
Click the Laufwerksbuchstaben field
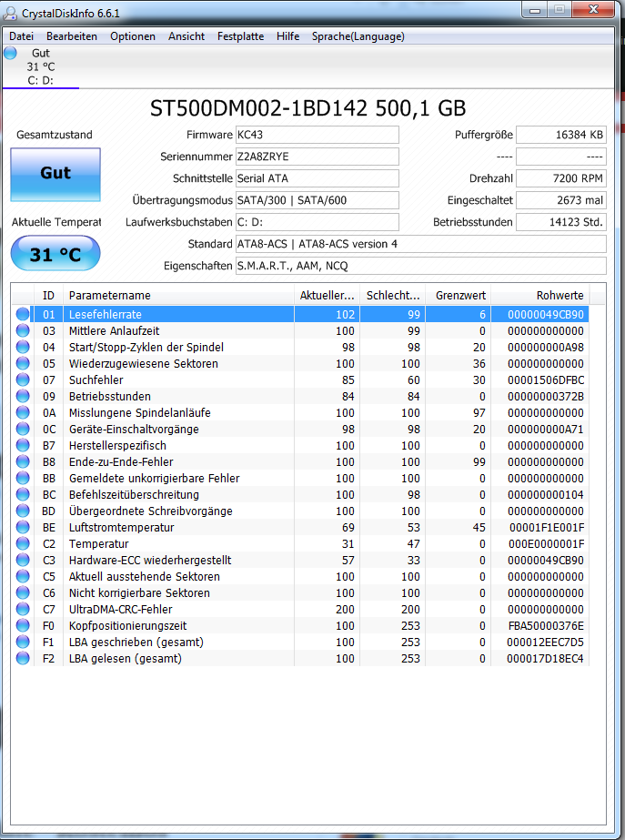(318, 222)
